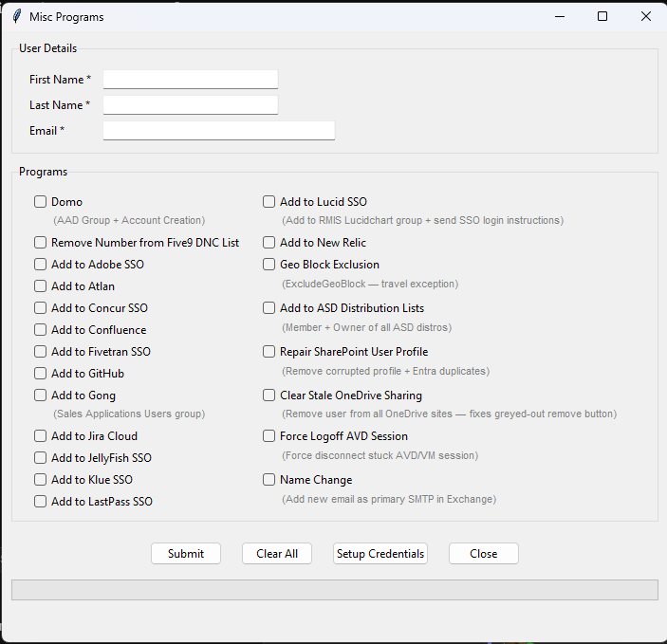Select the Add to Atlan checkbox
This screenshot has height=644, width=667.
click(x=41, y=285)
